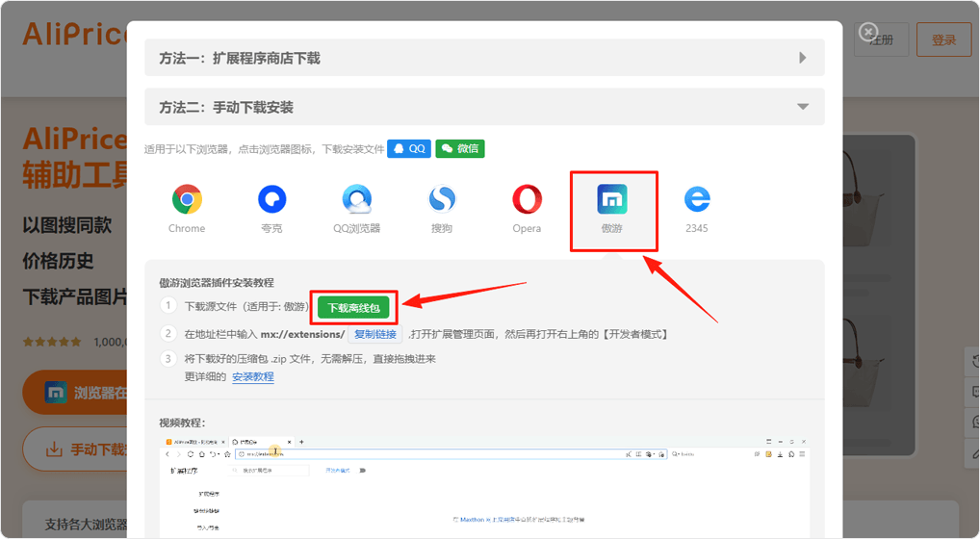Click the 登录 login button

(x=943, y=40)
